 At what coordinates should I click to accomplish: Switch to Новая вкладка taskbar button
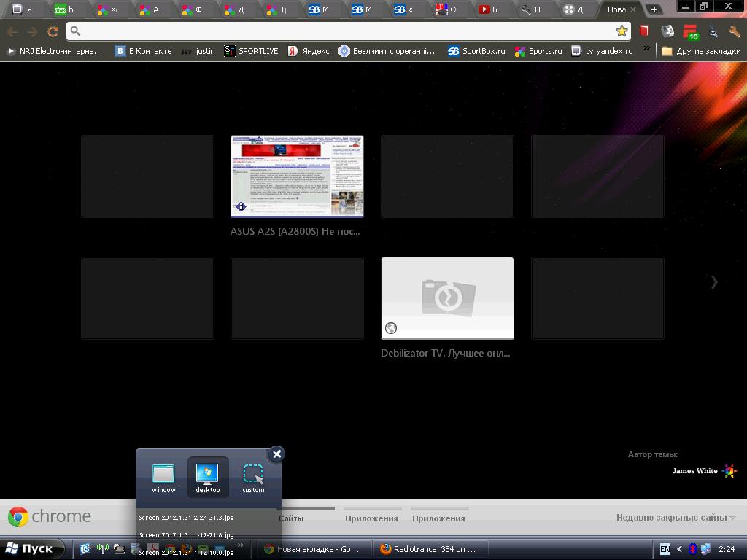click(313, 550)
